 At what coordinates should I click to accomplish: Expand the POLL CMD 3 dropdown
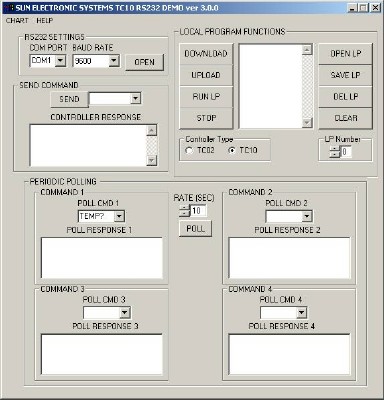125,313
